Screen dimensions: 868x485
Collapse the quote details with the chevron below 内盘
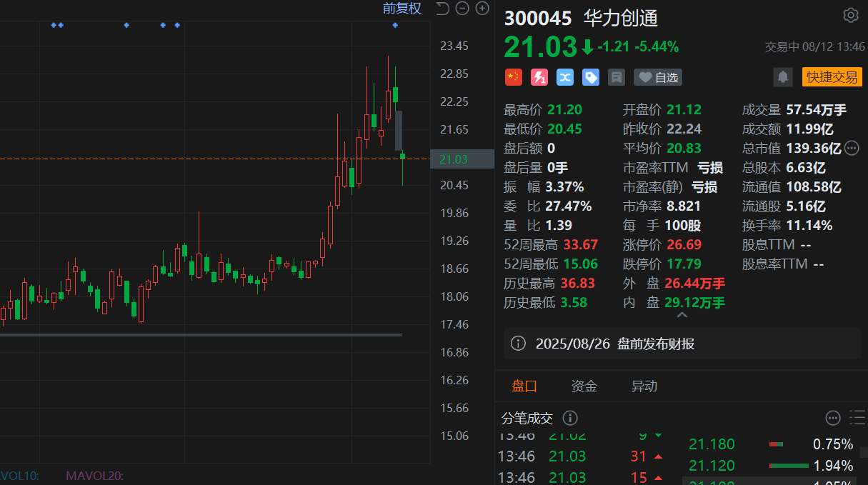click(x=682, y=315)
